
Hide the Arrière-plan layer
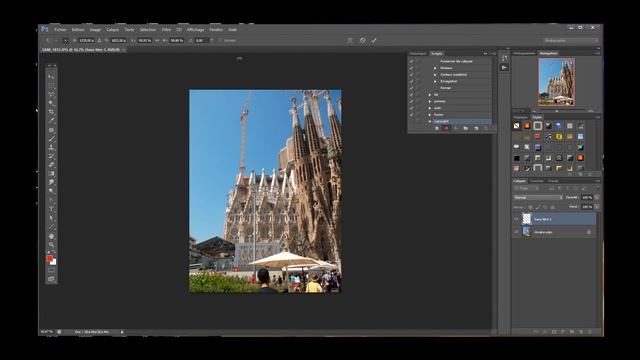point(516,232)
